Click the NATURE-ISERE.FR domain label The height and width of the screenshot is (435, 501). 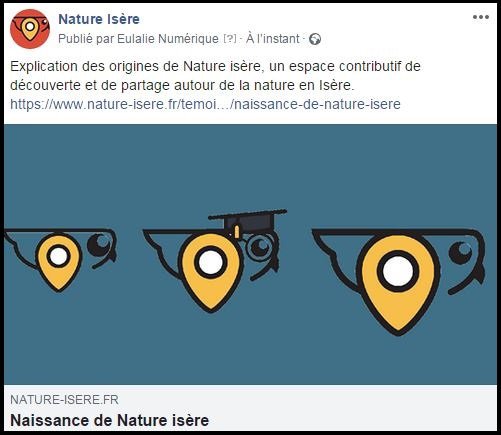pos(64,399)
